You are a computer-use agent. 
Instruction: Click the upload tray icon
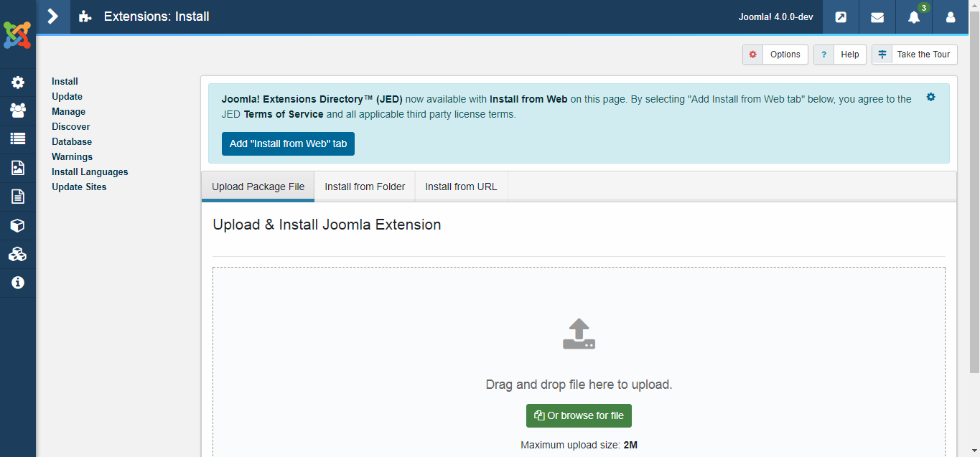point(579,334)
